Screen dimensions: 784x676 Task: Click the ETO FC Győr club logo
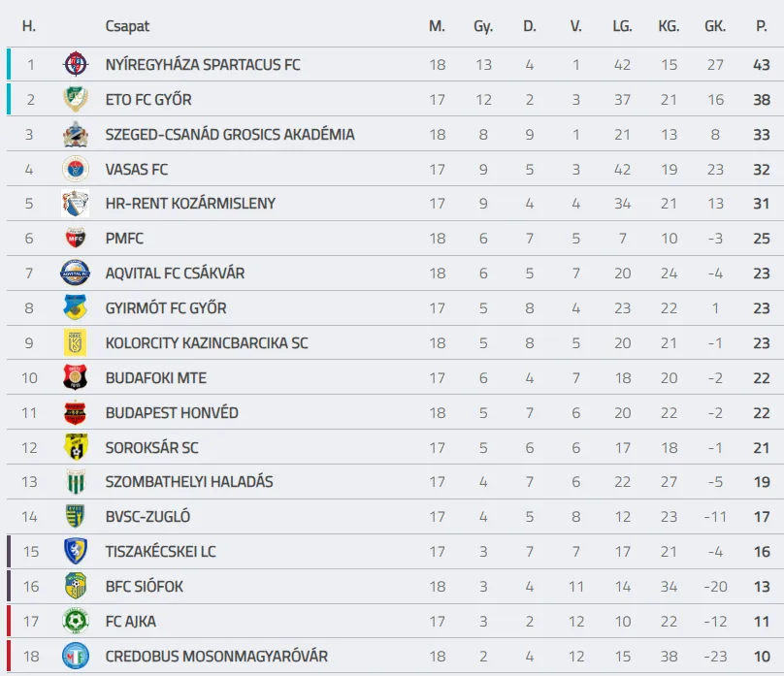click(x=75, y=99)
